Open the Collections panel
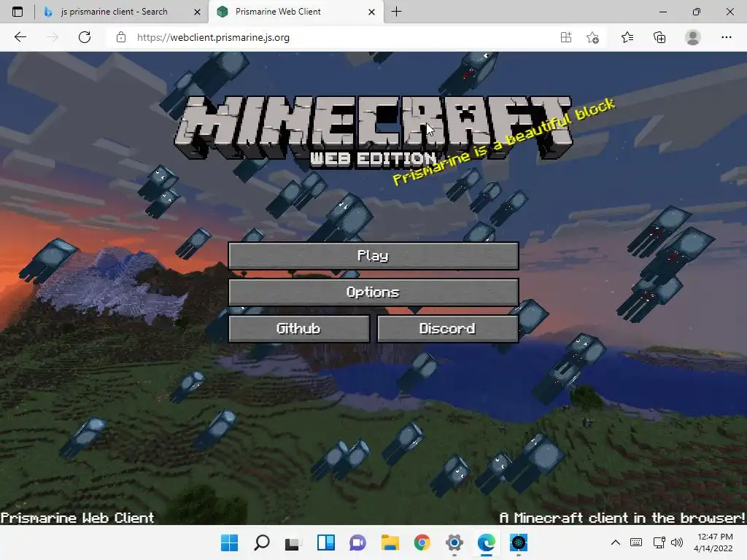The image size is (747, 560). (x=659, y=37)
